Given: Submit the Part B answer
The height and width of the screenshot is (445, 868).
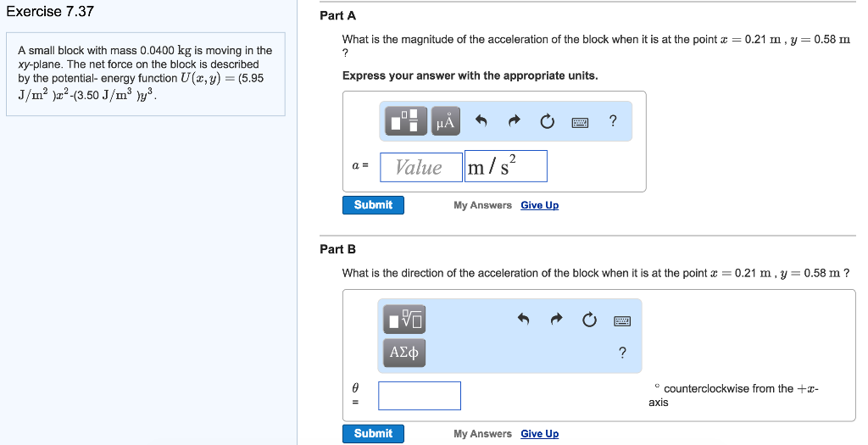Looking at the screenshot, I should point(373,434).
